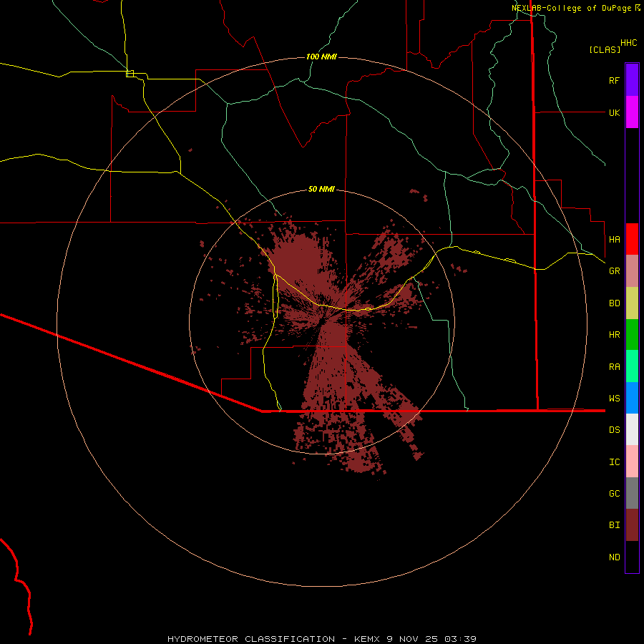This screenshot has height=644, width=644.
Task: Click the Hydrometeor Classification KEMX title text
Action: 321,639
